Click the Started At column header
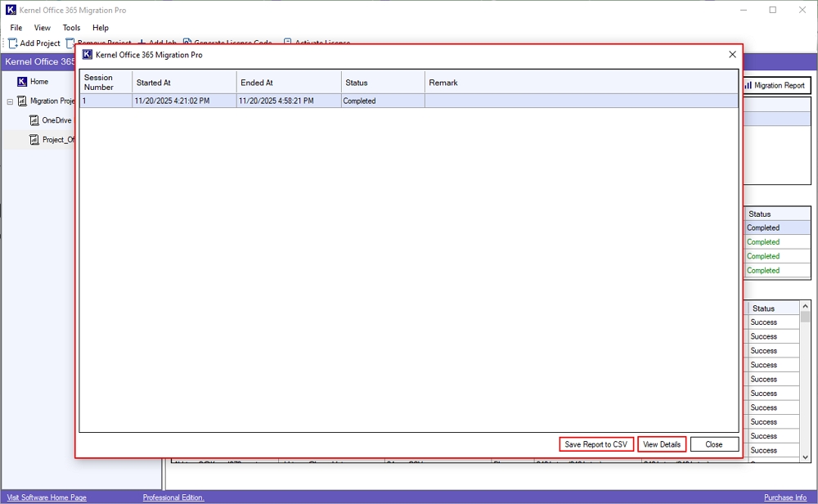Screen dimensions: 818x504 [x=184, y=83]
